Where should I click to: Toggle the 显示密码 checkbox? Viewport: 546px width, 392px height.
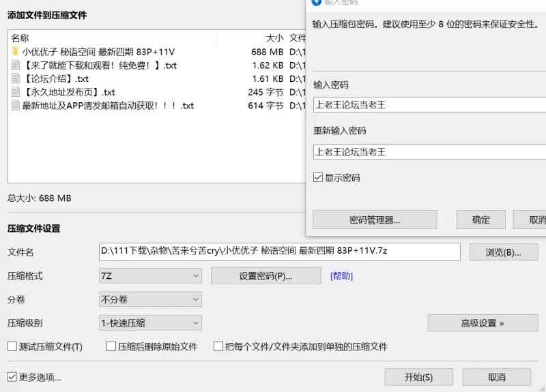tap(318, 177)
